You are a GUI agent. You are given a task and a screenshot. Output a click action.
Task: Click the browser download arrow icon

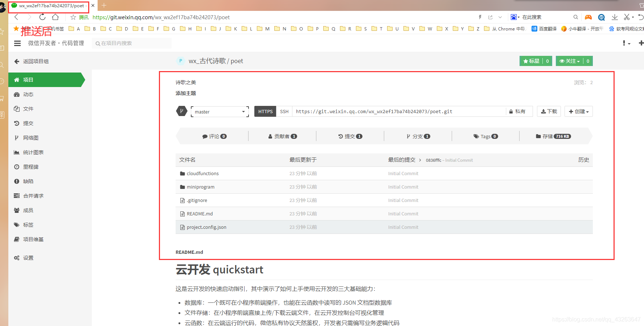615,17
